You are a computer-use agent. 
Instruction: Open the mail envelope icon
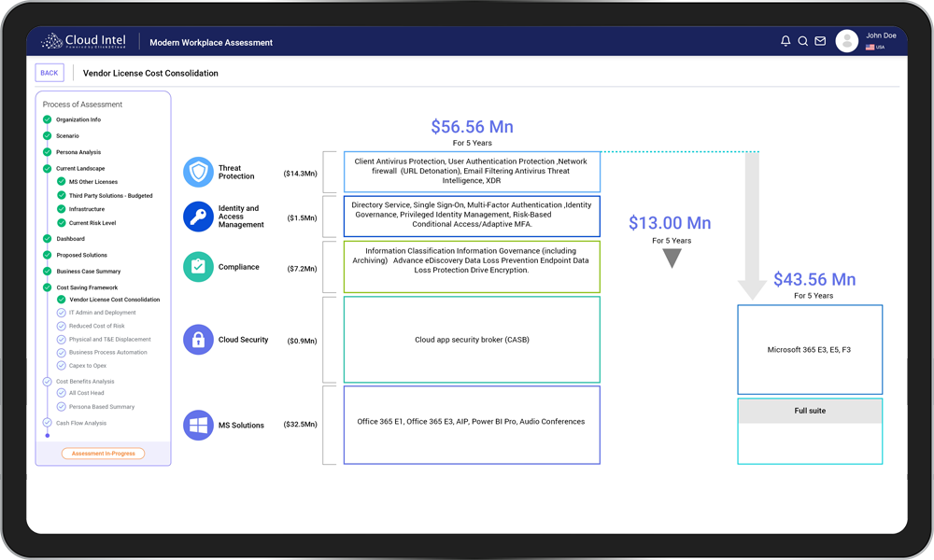(x=820, y=41)
